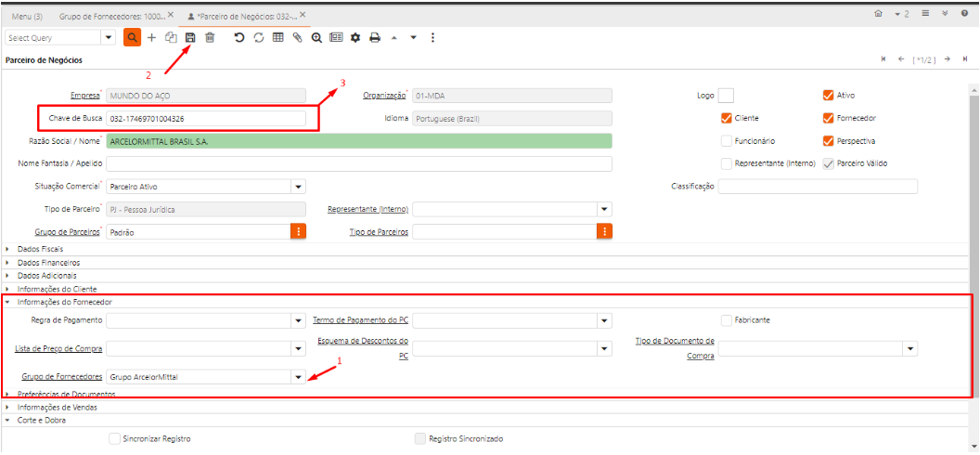Viewport: 980px width, 455px height.
Task: Open process gear icon in toolbar
Action: click(355, 37)
